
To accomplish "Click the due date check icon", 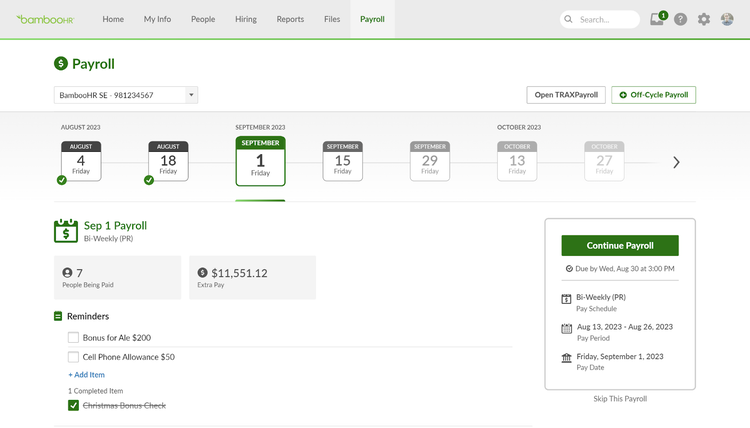I will [569, 269].
